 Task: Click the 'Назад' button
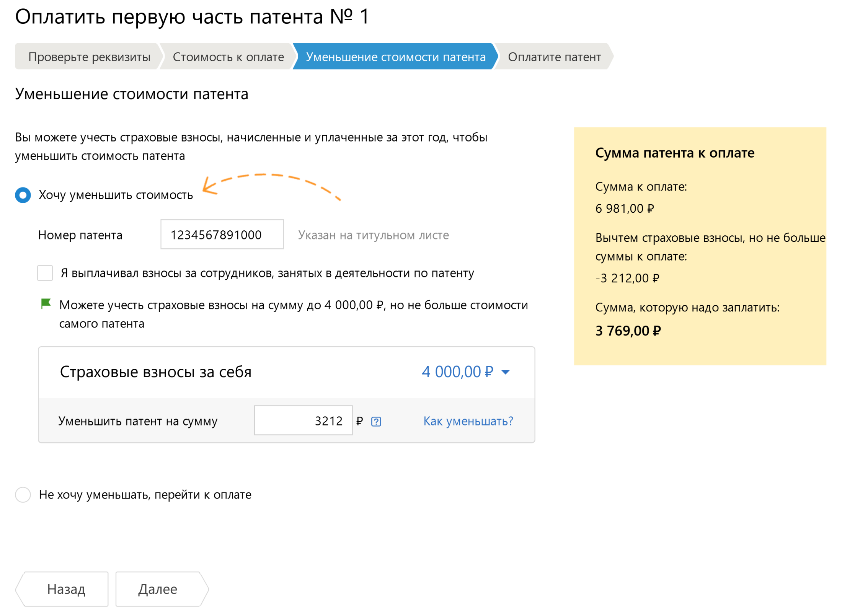pos(62,588)
